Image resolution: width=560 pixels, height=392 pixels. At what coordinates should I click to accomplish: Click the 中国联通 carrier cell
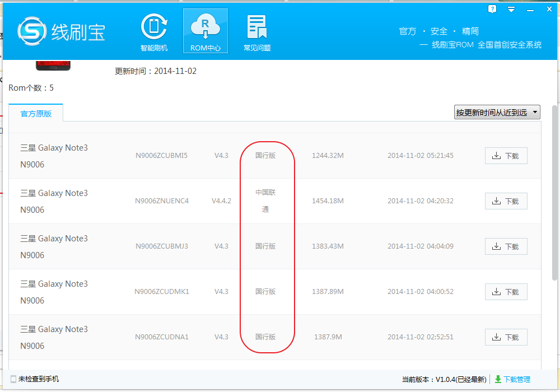pos(265,200)
